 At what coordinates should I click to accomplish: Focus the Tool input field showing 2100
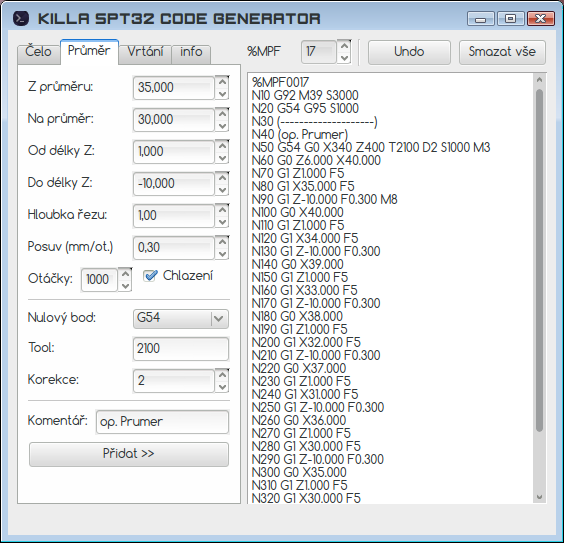181,348
